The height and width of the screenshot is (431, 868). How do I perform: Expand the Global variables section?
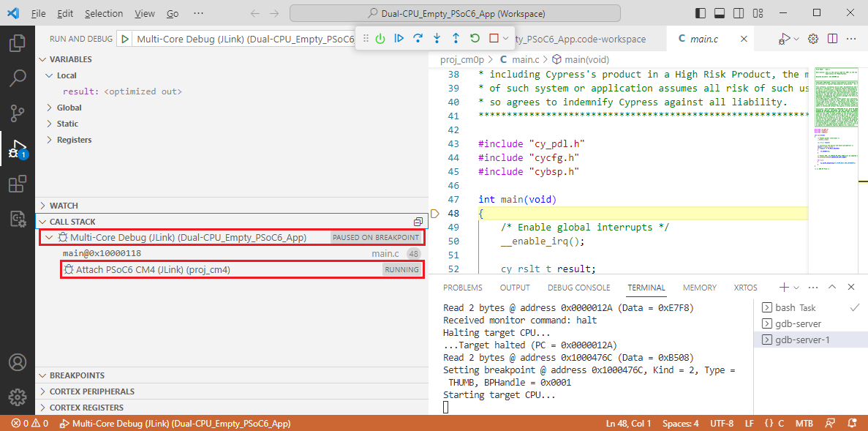point(69,108)
